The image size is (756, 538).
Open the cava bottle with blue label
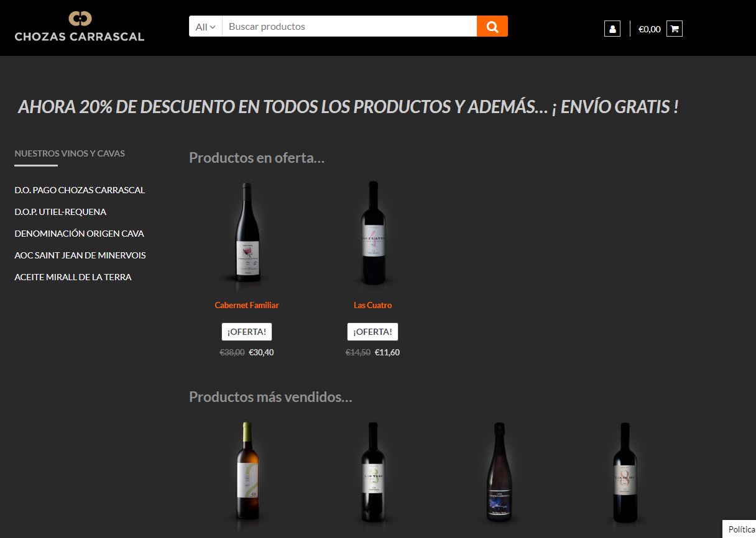[x=498, y=471]
